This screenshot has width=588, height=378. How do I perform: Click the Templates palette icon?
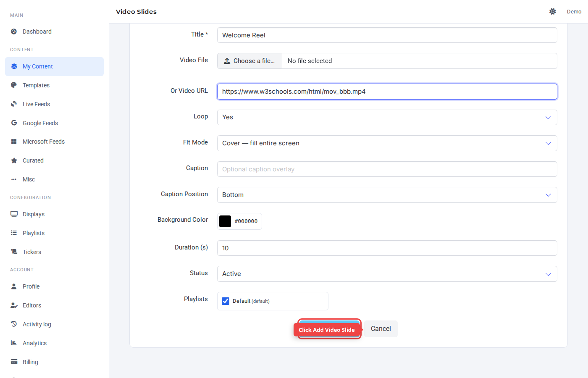point(14,85)
